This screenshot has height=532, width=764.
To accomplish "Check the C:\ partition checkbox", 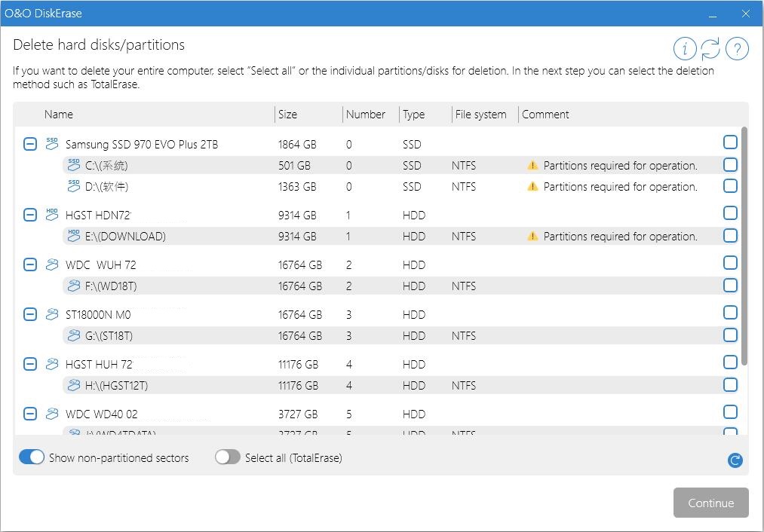I will pos(730,164).
